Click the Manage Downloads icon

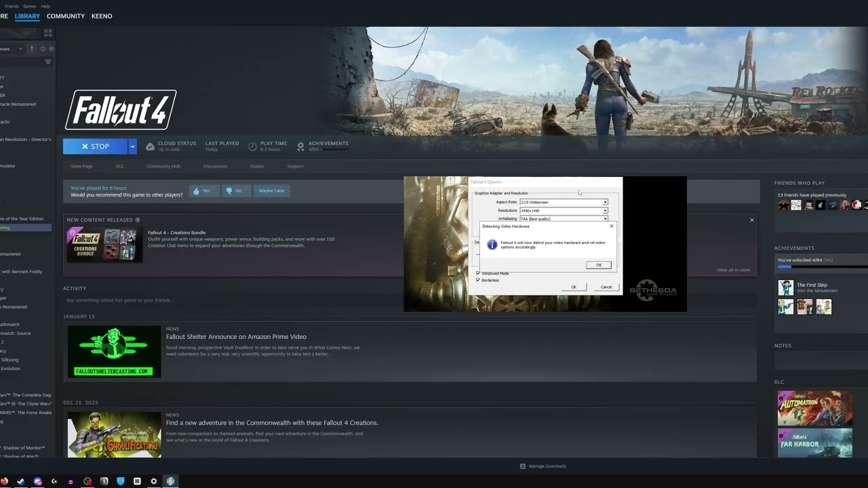[523, 466]
